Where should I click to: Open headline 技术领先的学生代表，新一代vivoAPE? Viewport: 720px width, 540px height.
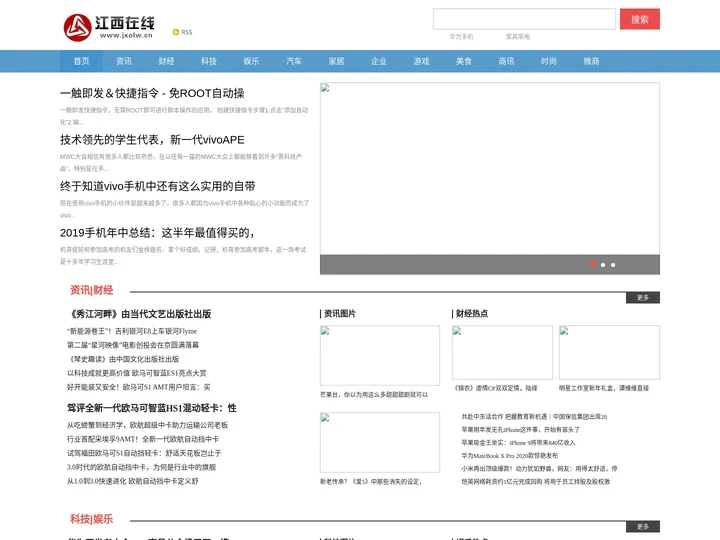(152, 140)
